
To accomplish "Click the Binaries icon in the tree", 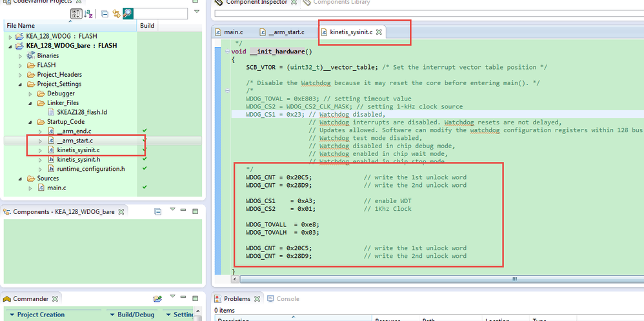I will pyautogui.click(x=31, y=55).
